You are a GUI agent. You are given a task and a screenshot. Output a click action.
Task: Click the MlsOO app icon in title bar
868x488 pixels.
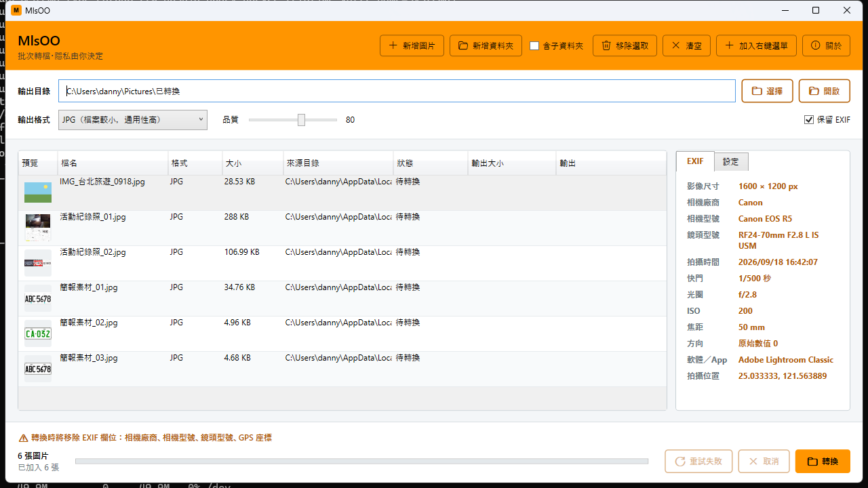[x=16, y=10]
